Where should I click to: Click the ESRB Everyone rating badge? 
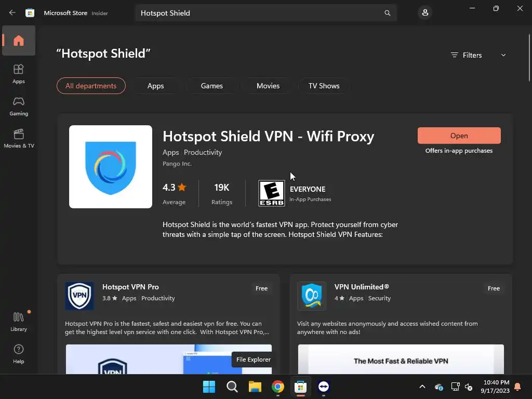(271, 193)
